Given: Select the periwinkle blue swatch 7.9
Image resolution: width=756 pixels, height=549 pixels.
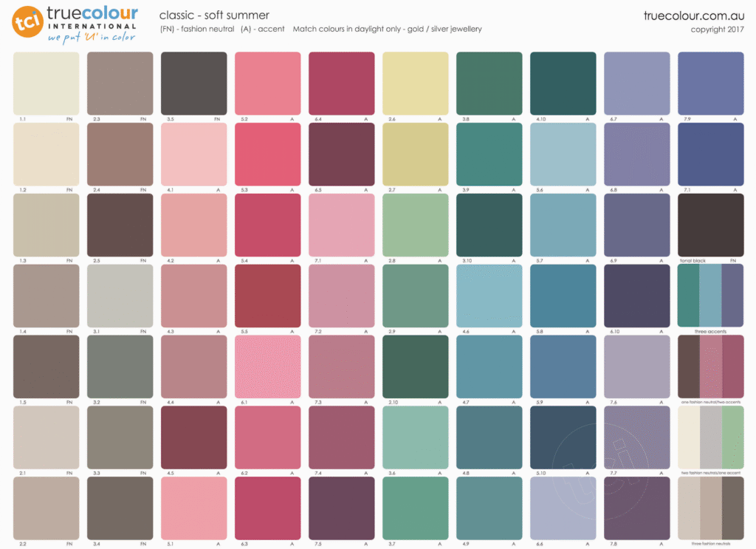Looking at the screenshot, I should click(x=710, y=83).
